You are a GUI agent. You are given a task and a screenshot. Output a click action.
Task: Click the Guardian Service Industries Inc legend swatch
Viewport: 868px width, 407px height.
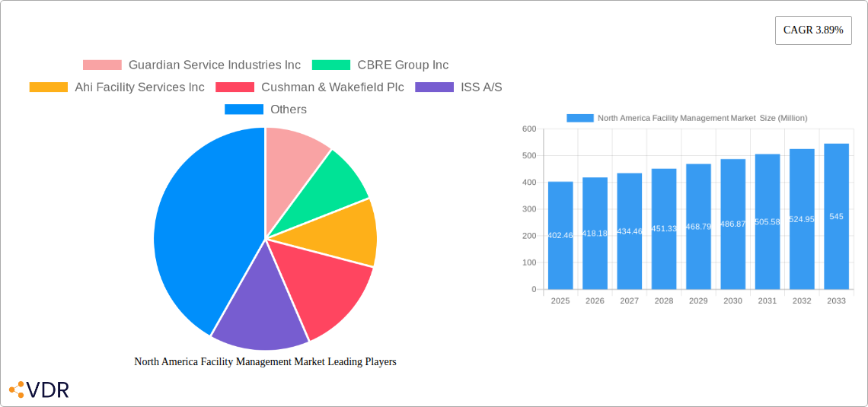point(102,65)
